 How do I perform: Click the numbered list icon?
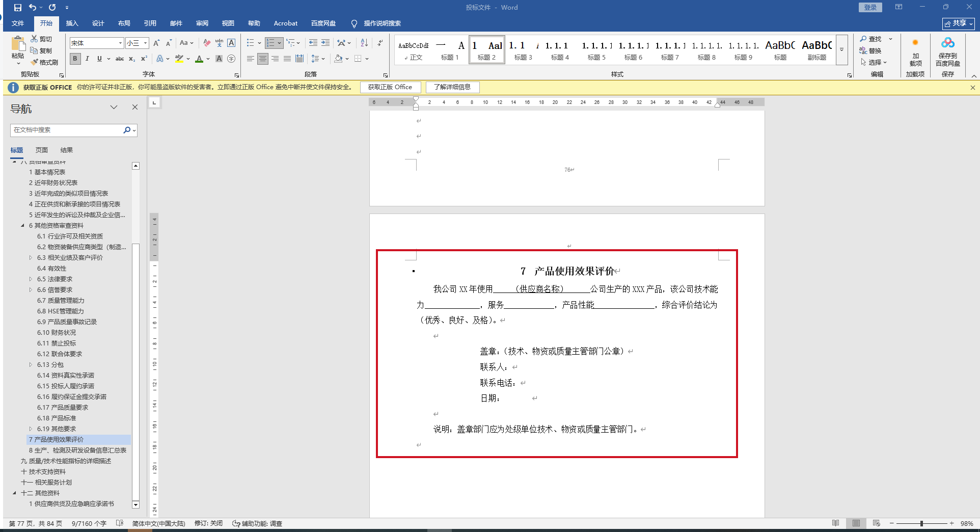tap(270, 43)
